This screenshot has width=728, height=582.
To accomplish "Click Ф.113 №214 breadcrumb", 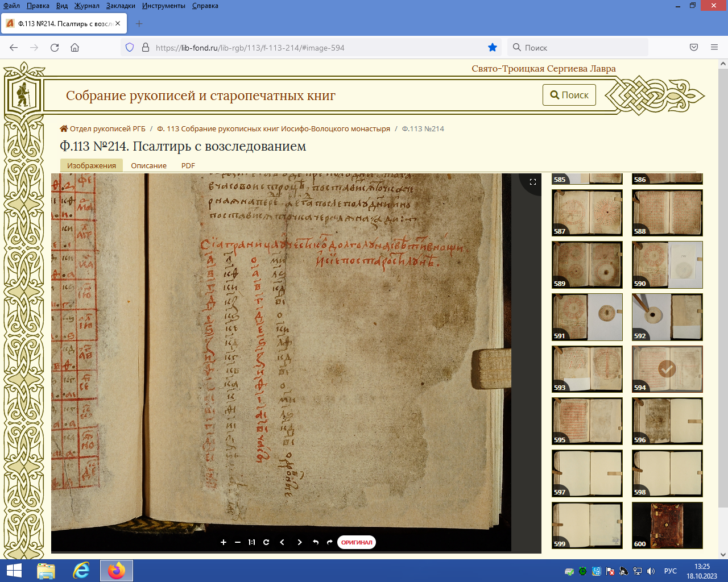I will (423, 128).
